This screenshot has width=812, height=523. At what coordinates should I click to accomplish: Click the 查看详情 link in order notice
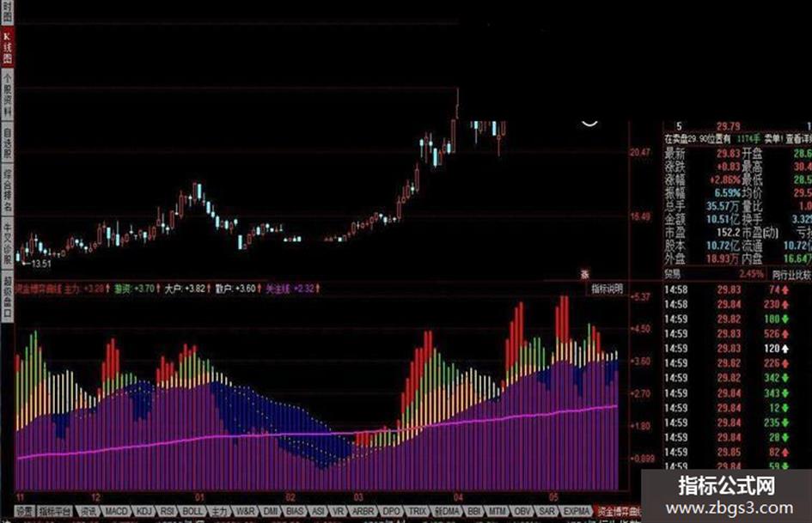798,139
